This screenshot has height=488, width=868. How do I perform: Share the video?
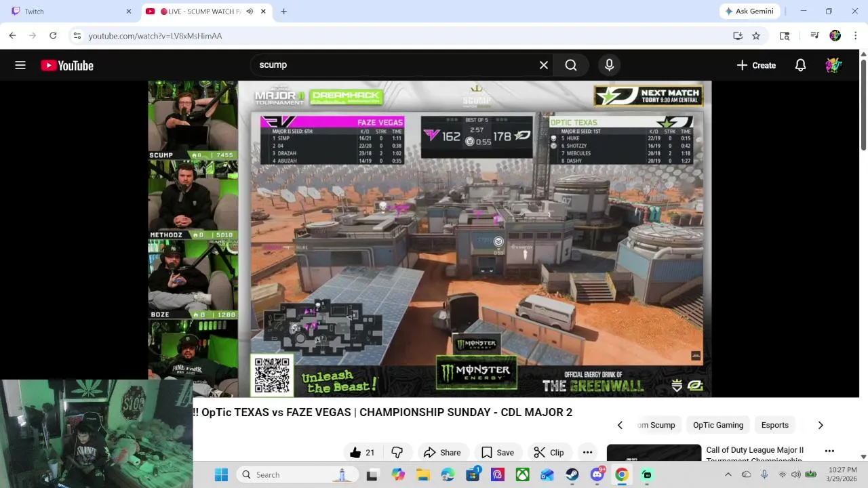(x=442, y=453)
